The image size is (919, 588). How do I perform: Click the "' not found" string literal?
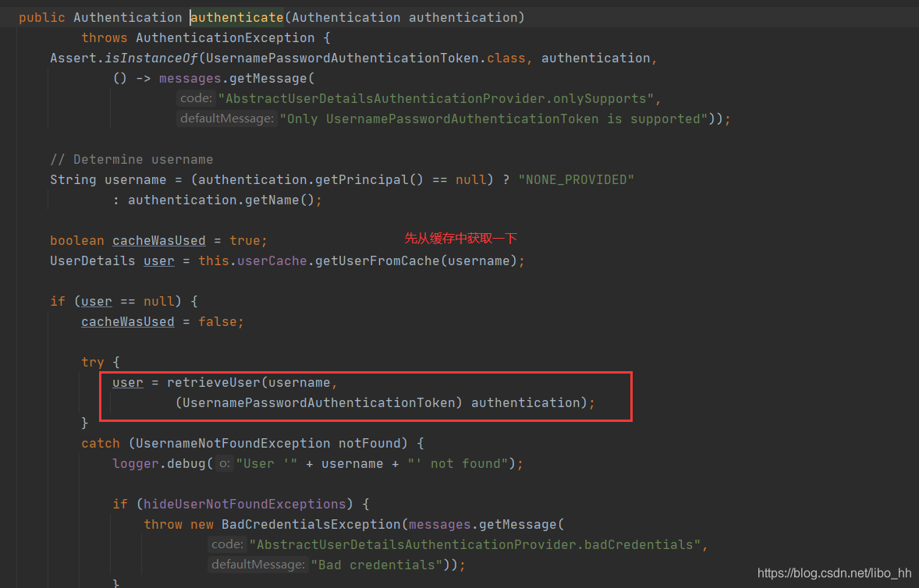tap(458, 464)
